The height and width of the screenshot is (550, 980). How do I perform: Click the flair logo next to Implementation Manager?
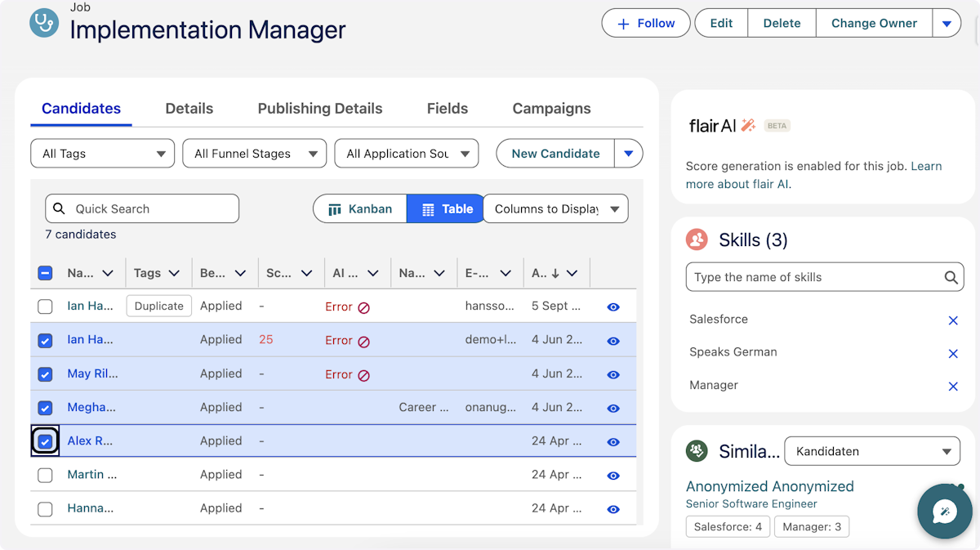[x=42, y=22]
